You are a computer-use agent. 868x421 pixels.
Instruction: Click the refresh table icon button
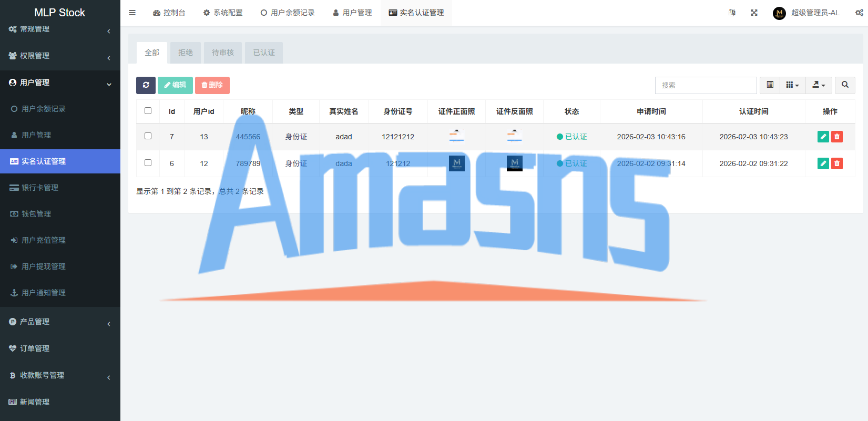[x=146, y=85]
